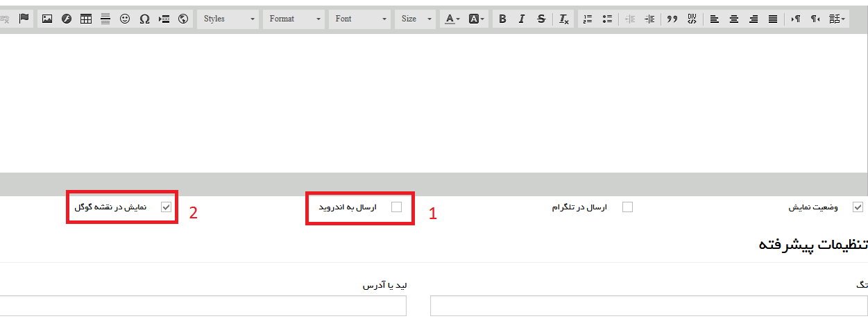The height and width of the screenshot is (321, 868).
Task: Open the Styles dropdown
Action: (228, 19)
